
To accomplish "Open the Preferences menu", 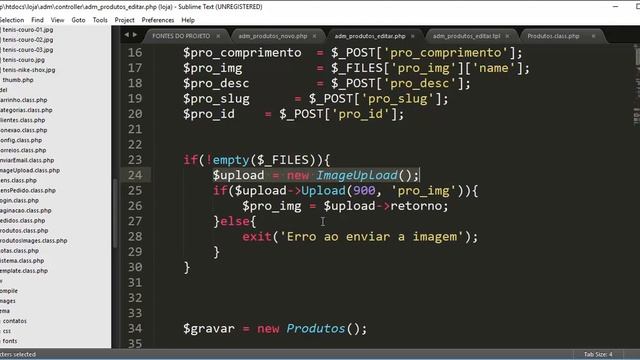I will [x=158, y=20].
